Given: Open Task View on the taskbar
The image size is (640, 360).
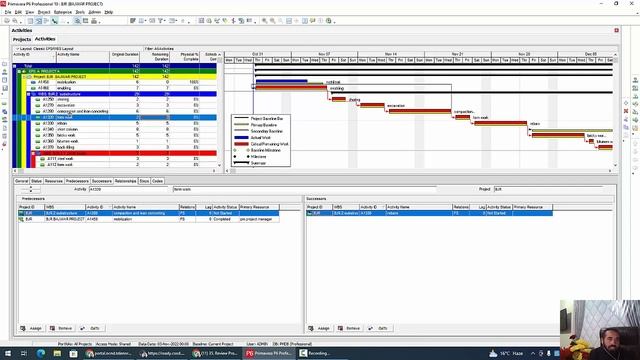Looking at the screenshot, I should pyautogui.click(x=24, y=353).
